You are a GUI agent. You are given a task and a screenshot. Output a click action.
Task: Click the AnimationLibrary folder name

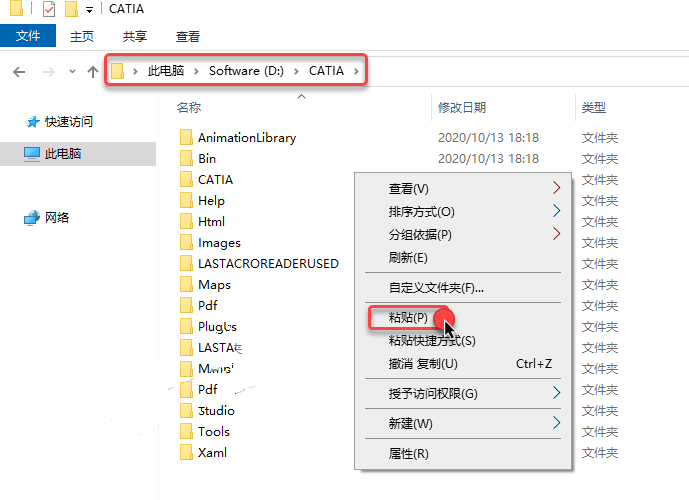pos(247,138)
